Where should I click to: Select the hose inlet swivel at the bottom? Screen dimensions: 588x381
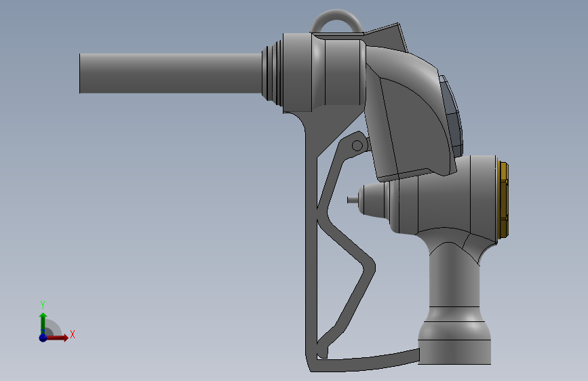click(454, 336)
